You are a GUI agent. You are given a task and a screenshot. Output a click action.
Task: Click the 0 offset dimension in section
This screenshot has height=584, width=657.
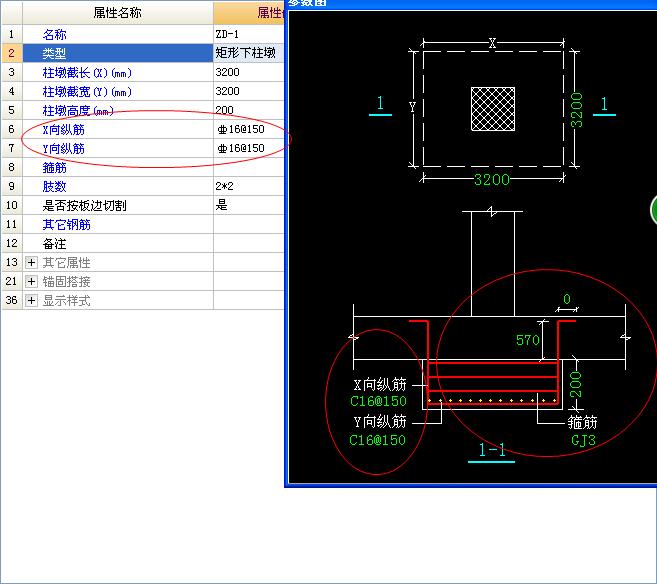(567, 299)
